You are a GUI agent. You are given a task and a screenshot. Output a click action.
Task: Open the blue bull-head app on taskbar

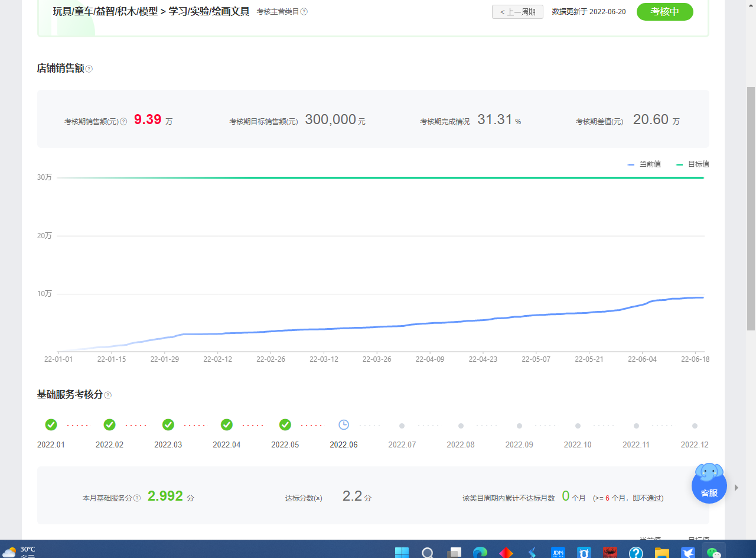(x=584, y=553)
